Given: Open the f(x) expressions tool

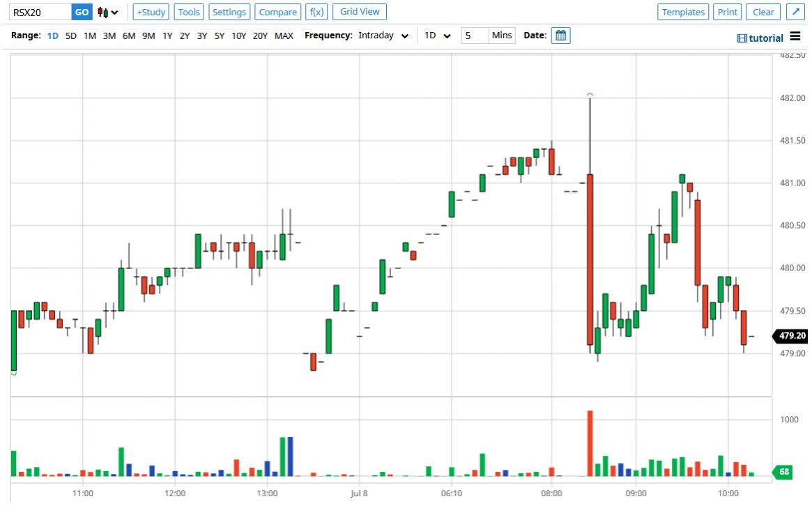Looking at the screenshot, I should click(x=316, y=12).
